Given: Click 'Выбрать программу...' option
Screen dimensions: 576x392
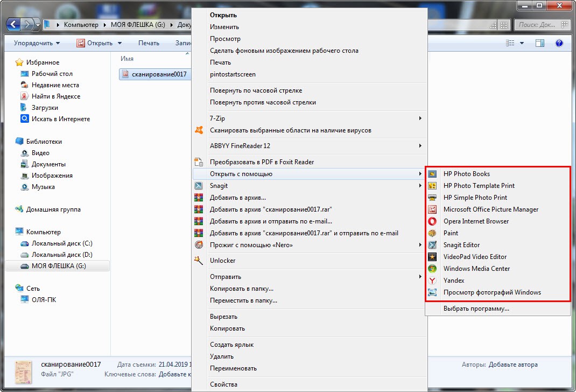Looking at the screenshot, I should coord(476,309).
